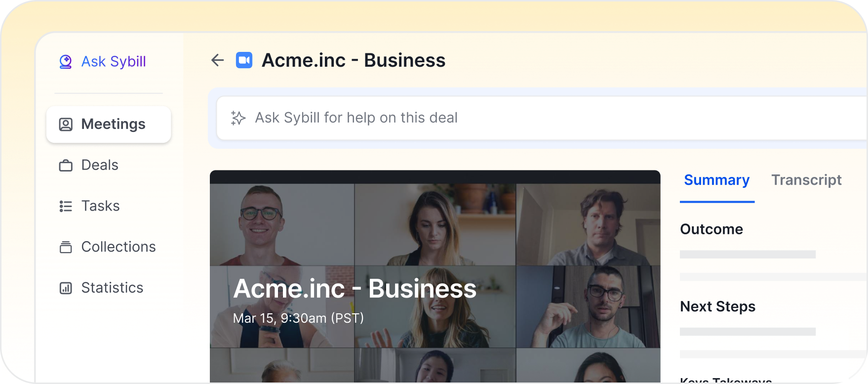Select Tasks in the sidebar
Viewport: 868px width, 384px height.
(101, 206)
